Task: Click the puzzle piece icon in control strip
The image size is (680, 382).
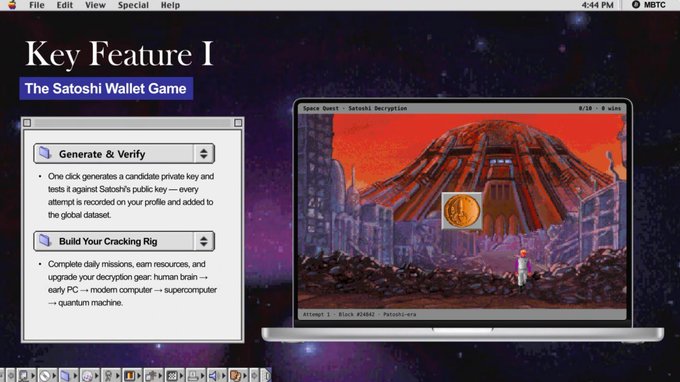Action: pos(150,375)
